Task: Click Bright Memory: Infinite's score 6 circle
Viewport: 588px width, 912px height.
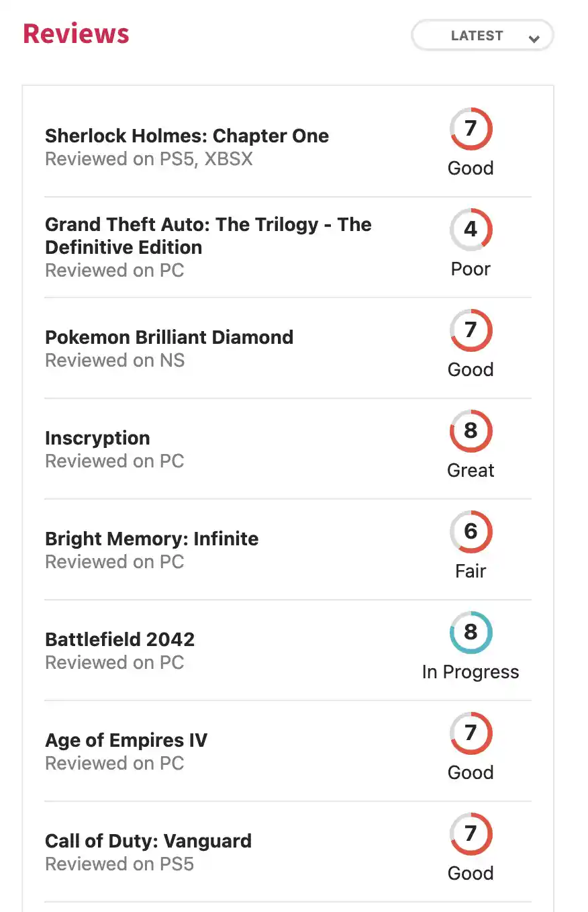Action: click(471, 532)
